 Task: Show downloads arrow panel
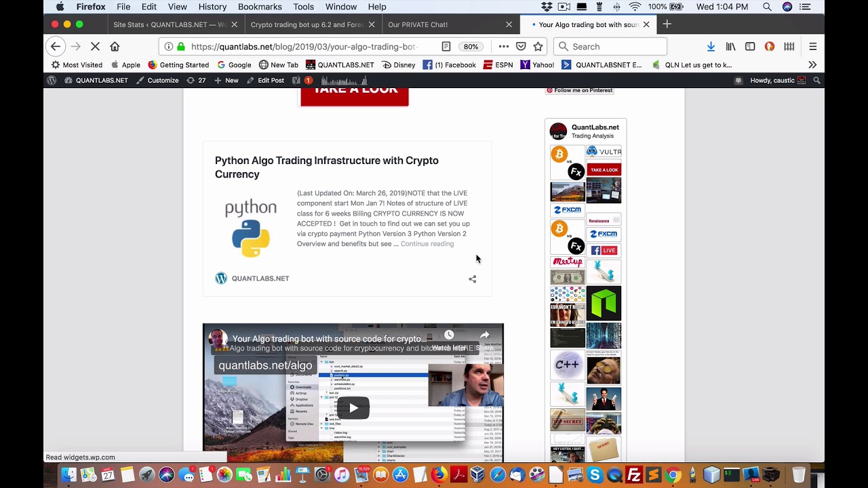pos(711,47)
